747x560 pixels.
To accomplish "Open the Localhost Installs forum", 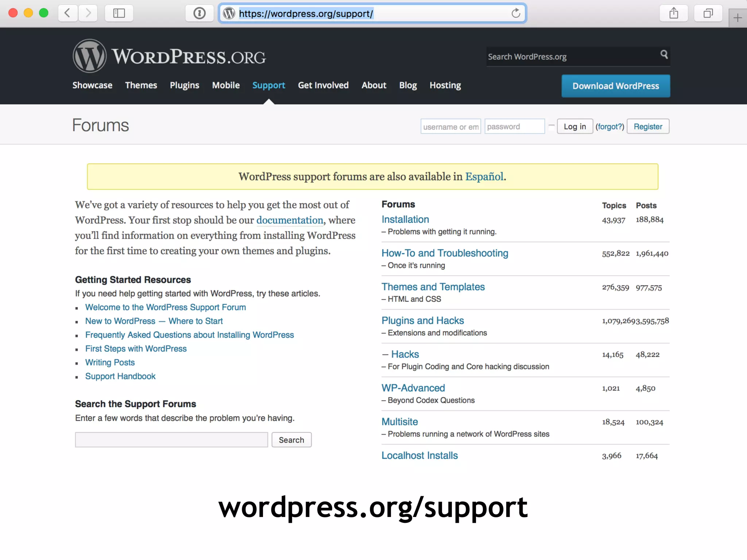I will [x=419, y=456].
